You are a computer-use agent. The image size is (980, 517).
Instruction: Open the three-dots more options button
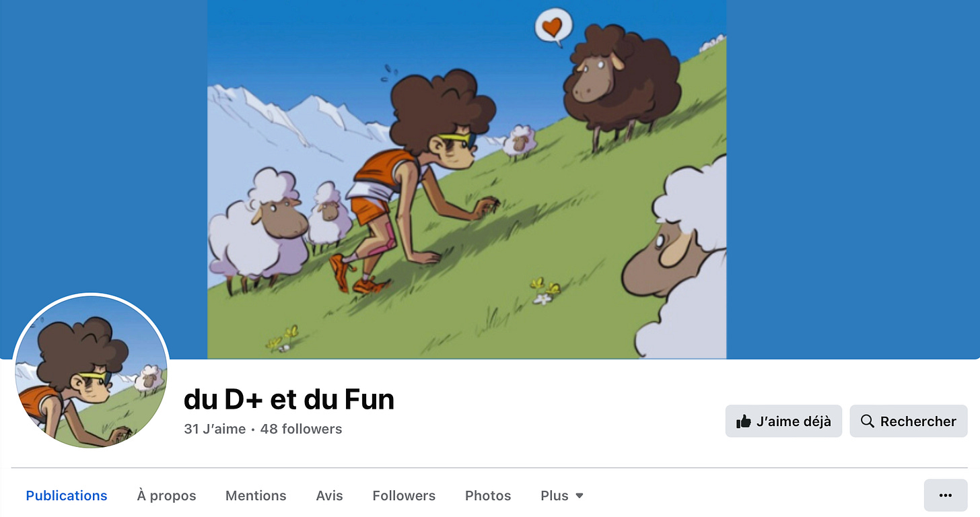[x=946, y=495]
